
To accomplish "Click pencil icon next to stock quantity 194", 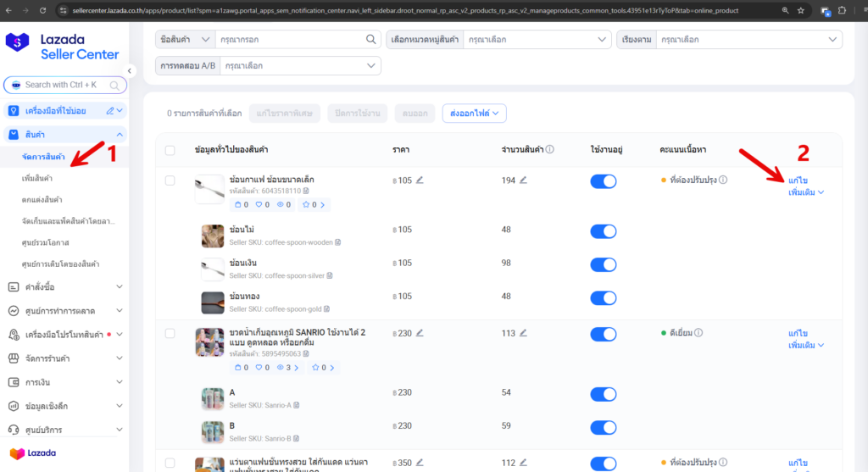I will click(523, 180).
